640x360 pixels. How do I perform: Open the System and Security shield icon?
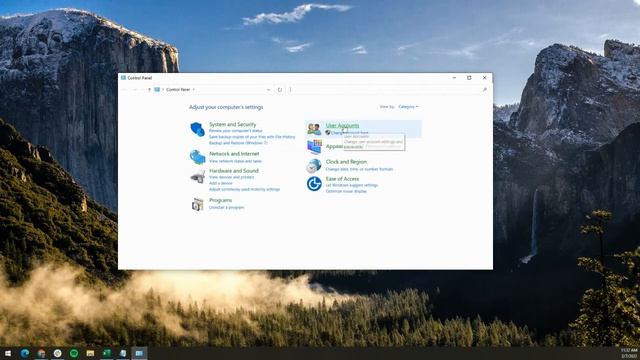[198, 129]
